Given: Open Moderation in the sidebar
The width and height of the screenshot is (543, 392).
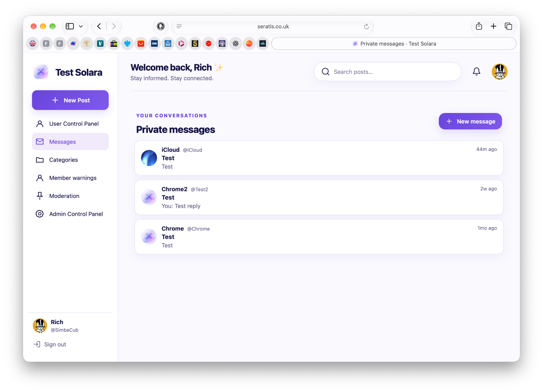Looking at the screenshot, I should click(x=70, y=196).
